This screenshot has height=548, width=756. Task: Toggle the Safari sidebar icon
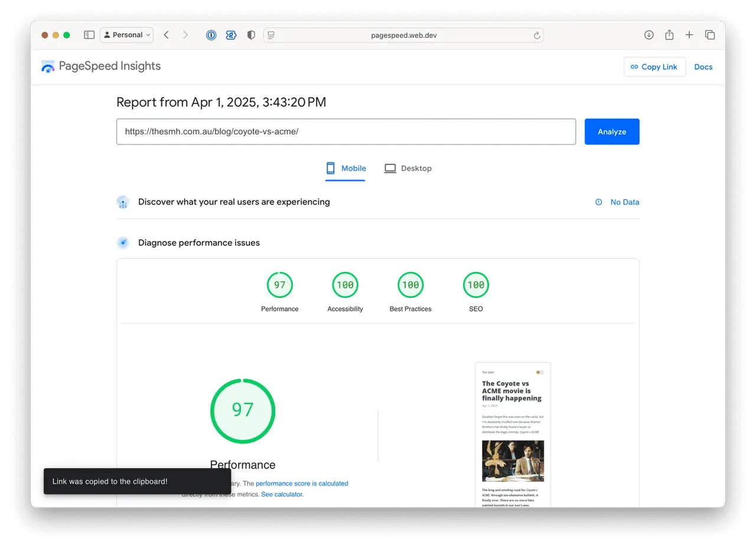point(89,35)
